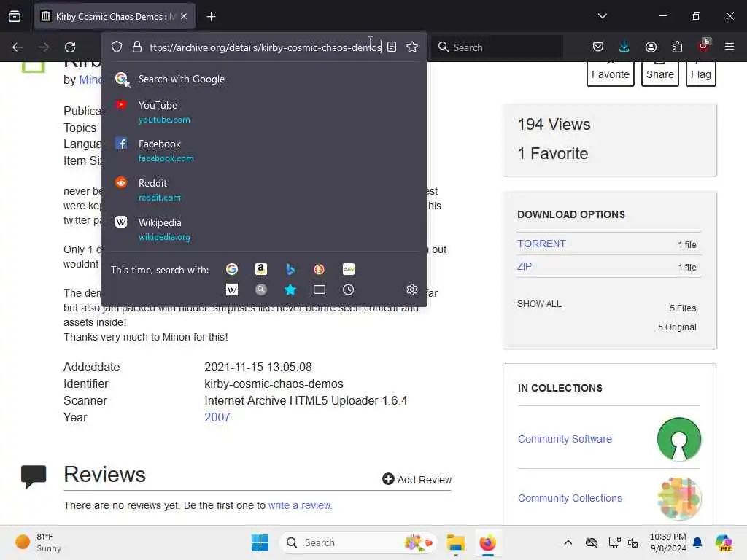
Task: Open Firefox account icon
Action: (651, 47)
